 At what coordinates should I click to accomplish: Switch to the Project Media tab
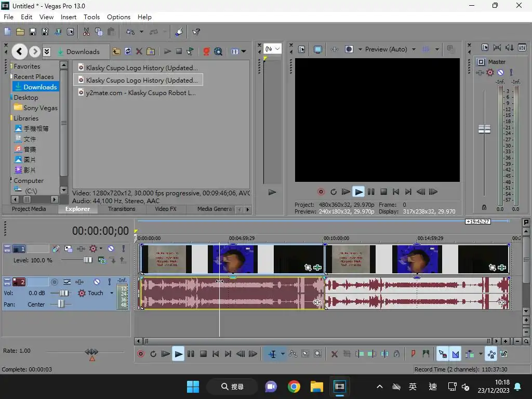pyautogui.click(x=29, y=209)
